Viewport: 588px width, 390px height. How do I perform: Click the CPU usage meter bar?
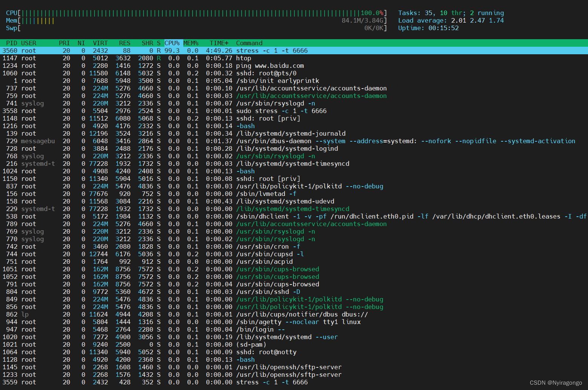click(197, 13)
